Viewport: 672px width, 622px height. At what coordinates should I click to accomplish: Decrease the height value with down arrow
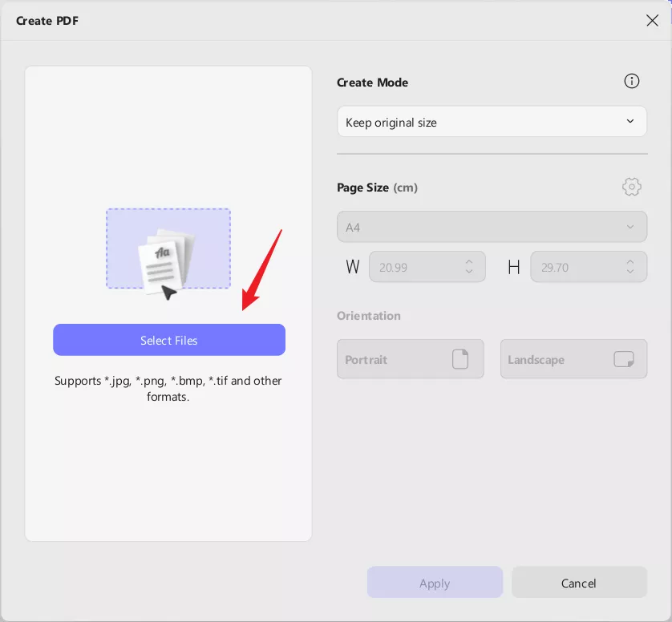tap(630, 273)
